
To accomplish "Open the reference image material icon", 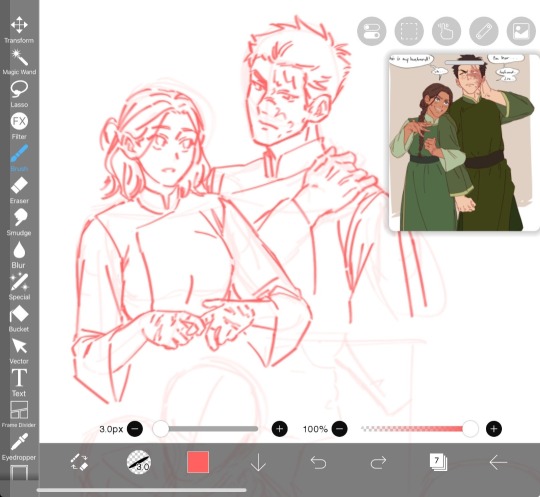I will [521, 31].
